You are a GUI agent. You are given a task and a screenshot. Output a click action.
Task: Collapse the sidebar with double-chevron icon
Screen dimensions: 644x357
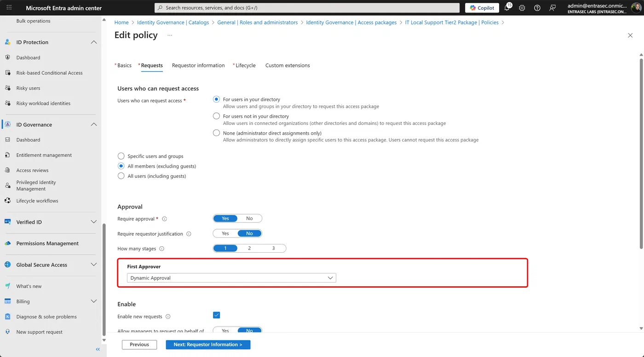[98, 349]
